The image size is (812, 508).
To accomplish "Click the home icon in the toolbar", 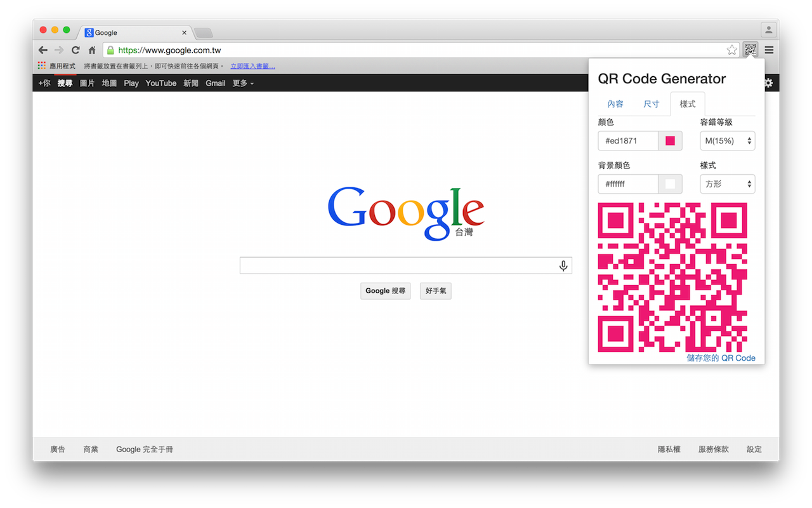I will (91, 50).
